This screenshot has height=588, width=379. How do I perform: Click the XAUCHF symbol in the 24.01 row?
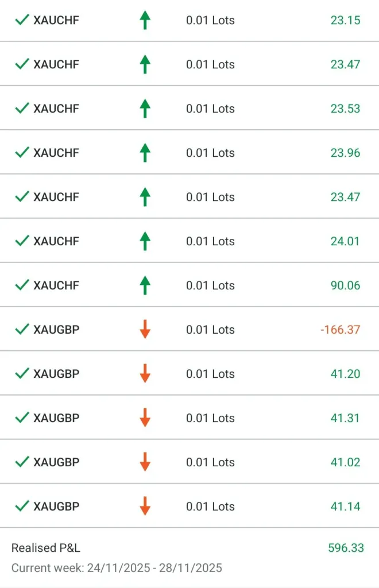(x=56, y=241)
